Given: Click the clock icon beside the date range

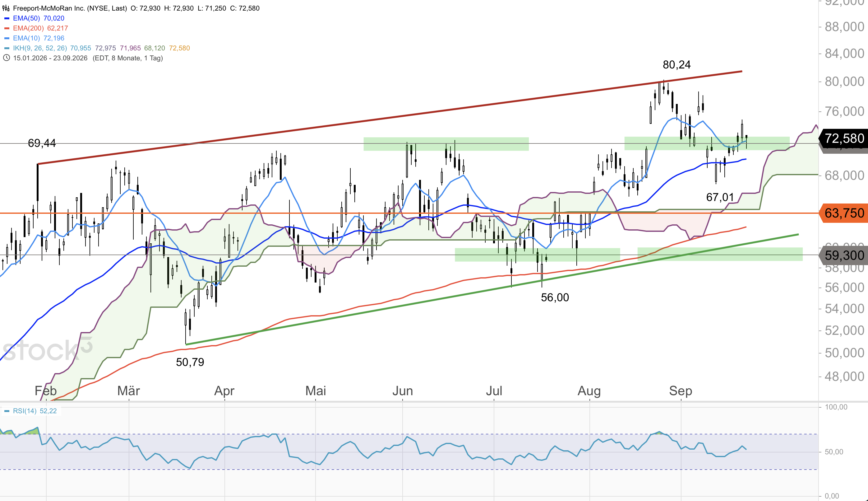Looking at the screenshot, I should point(6,58).
